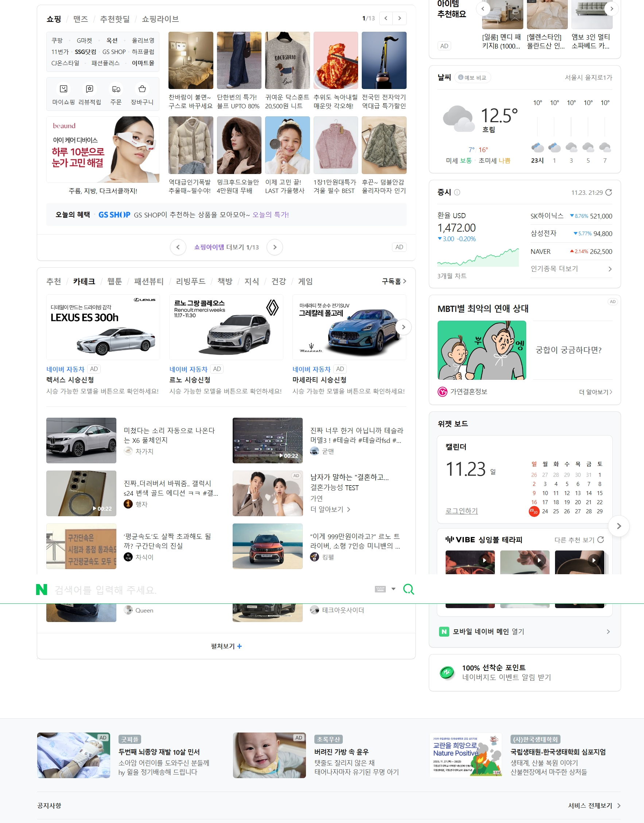Open the 쇼핑라이브 tab

[x=160, y=19]
